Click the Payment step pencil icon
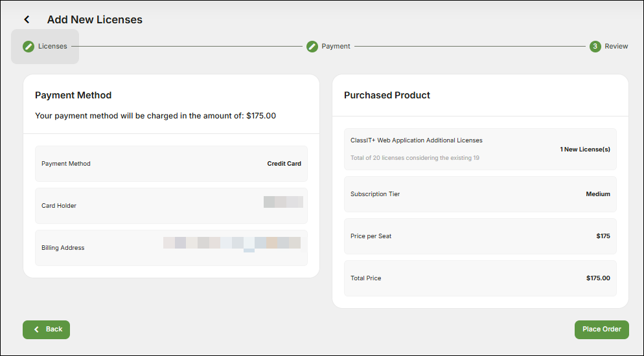This screenshot has width=644, height=356. click(x=312, y=47)
